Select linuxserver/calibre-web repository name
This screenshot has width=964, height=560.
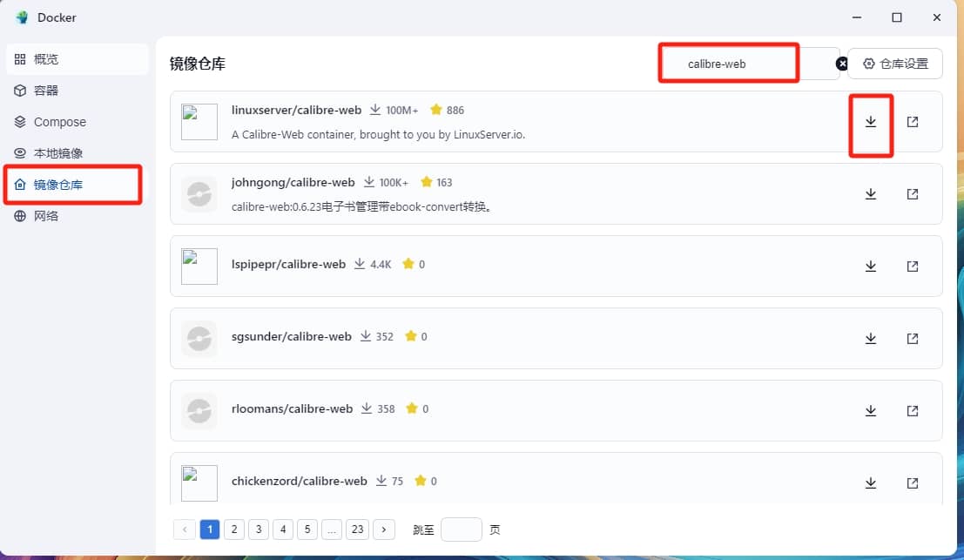pos(296,110)
